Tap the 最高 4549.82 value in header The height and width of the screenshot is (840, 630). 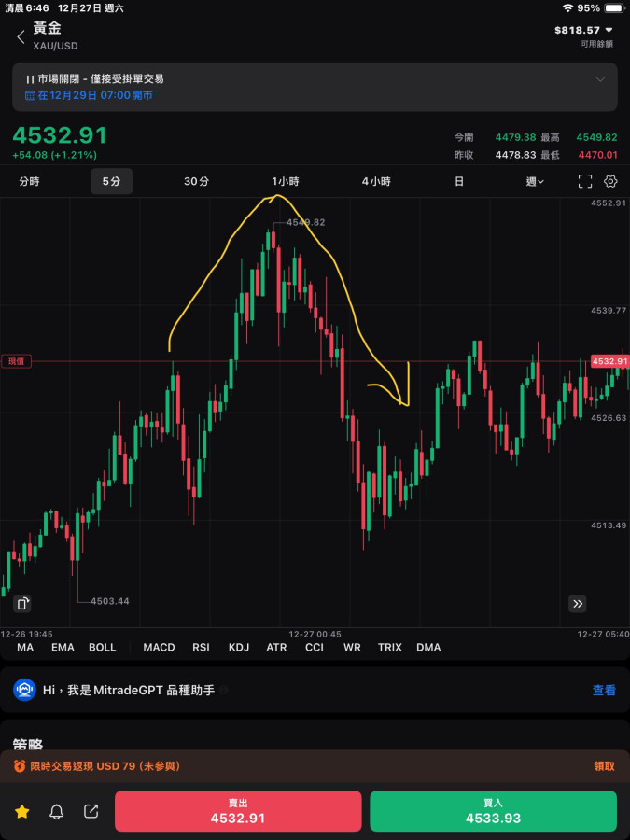click(596, 138)
